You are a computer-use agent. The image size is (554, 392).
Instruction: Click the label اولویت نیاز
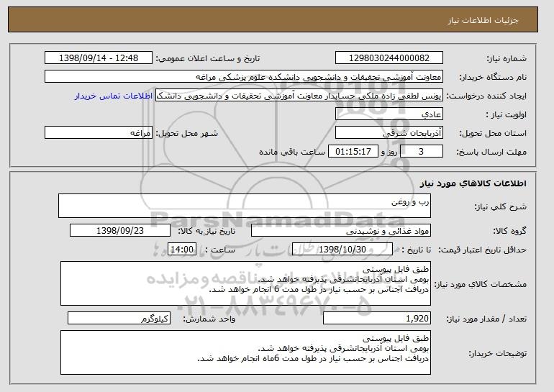[506, 115]
